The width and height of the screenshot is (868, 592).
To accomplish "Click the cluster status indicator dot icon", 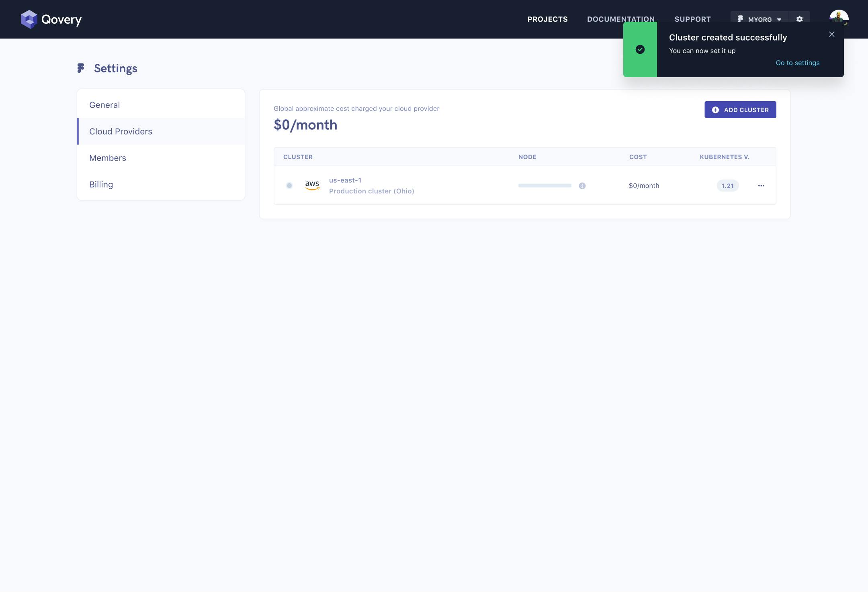I will [288, 185].
